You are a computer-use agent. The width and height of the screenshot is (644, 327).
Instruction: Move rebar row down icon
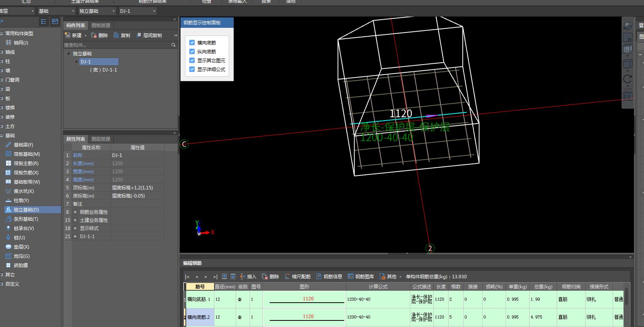coord(233,276)
